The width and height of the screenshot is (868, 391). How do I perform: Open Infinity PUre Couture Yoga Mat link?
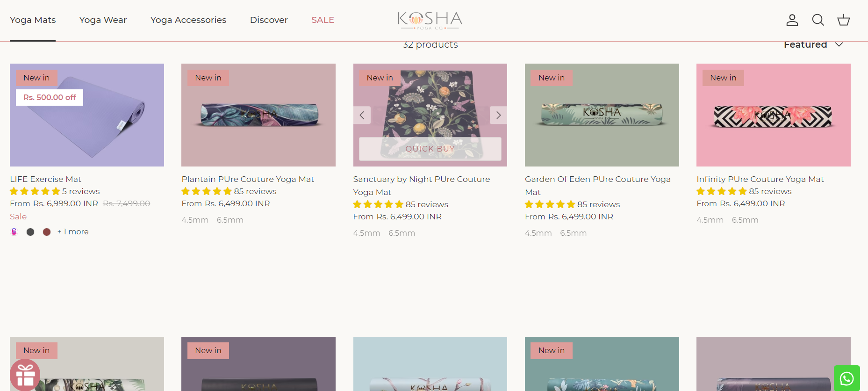coord(760,179)
